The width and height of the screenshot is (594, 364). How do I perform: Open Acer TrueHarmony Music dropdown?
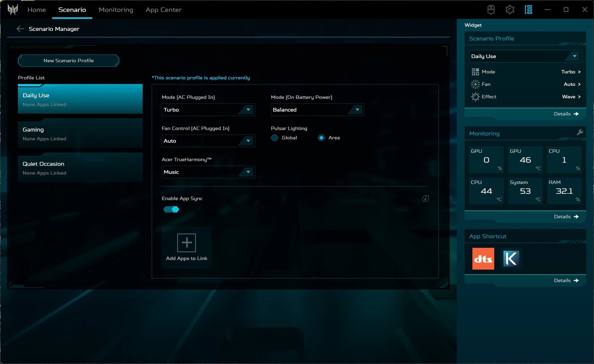click(208, 172)
